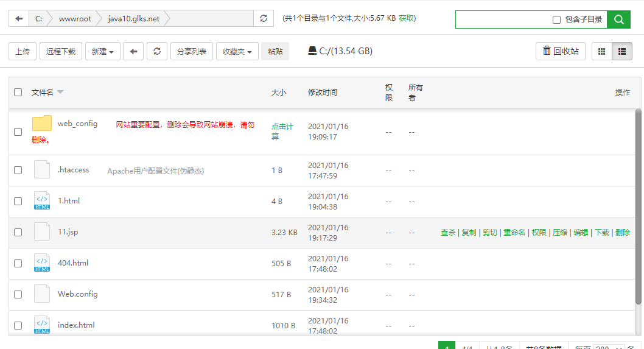Screen dimensions: 644x349
Task: Go back using the toolbar arrow button
Action: (x=133, y=51)
